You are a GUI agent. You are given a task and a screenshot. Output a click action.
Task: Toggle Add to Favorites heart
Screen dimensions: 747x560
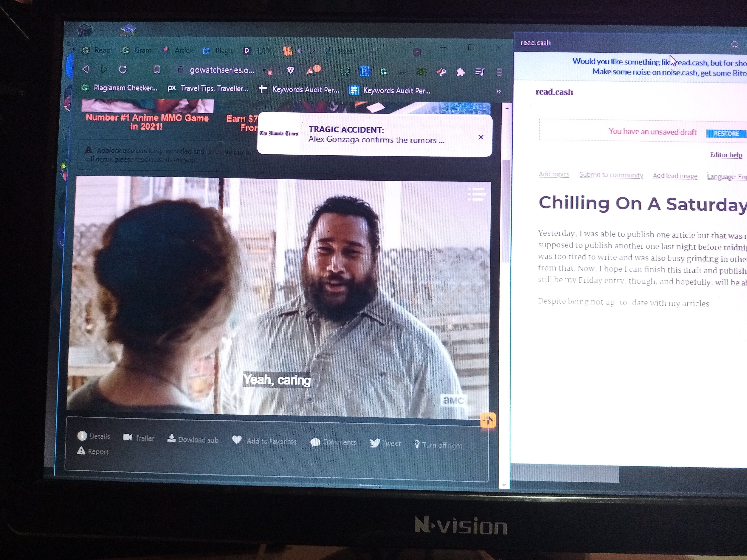264,441
